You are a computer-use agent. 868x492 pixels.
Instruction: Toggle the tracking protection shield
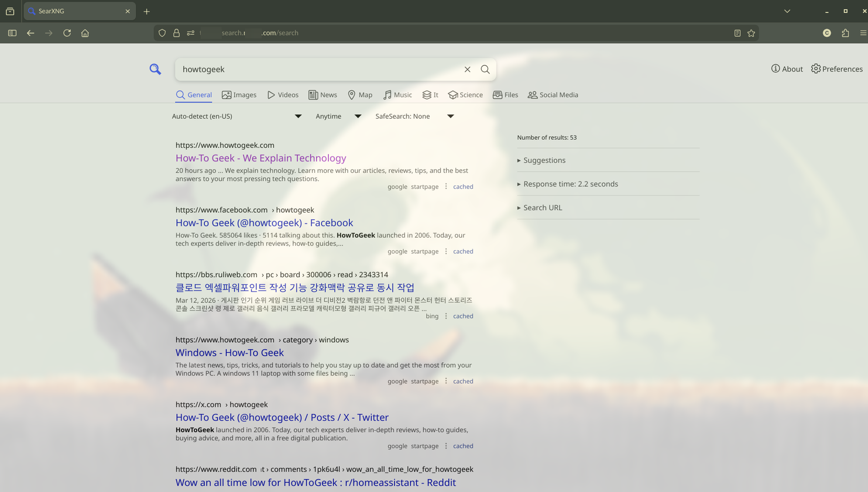[x=162, y=33]
